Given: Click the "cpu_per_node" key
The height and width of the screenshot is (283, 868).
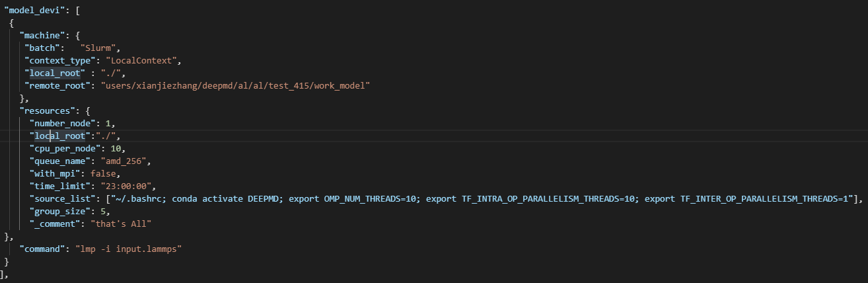Looking at the screenshot, I should click(65, 148).
